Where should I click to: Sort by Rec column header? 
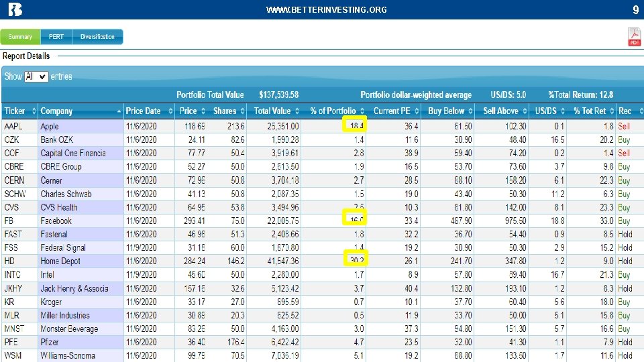point(630,111)
